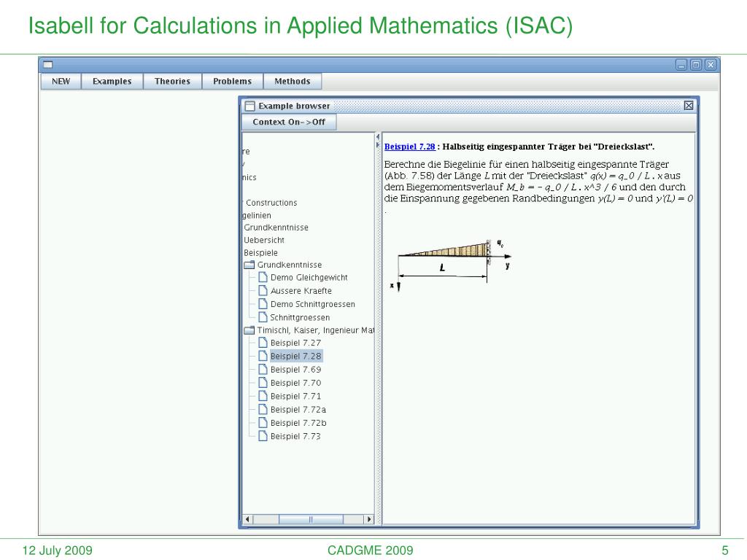
Task: Select the Constructions tree node
Action: tap(271, 203)
